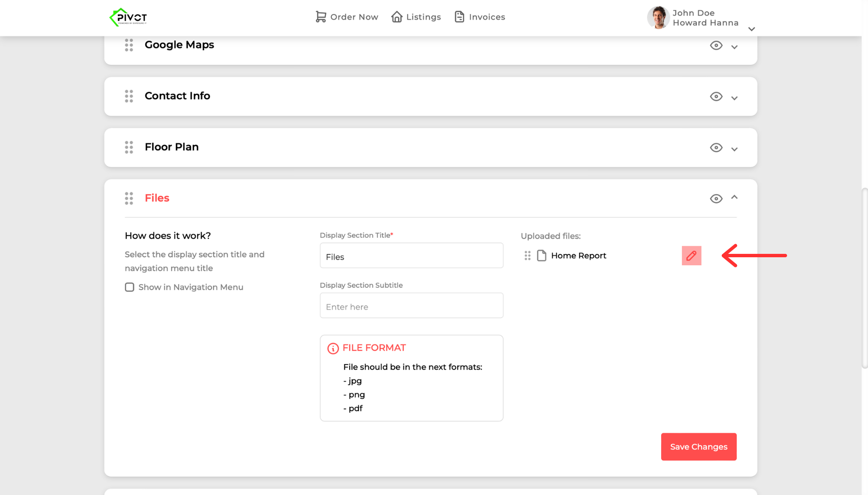
Task: Click Files section drag handle
Action: (x=129, y=198)
